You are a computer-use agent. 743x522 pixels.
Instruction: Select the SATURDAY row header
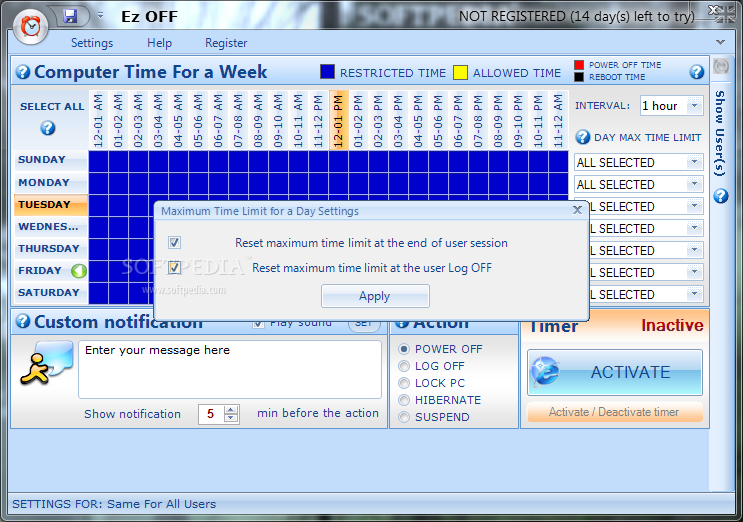pos(51,293)
